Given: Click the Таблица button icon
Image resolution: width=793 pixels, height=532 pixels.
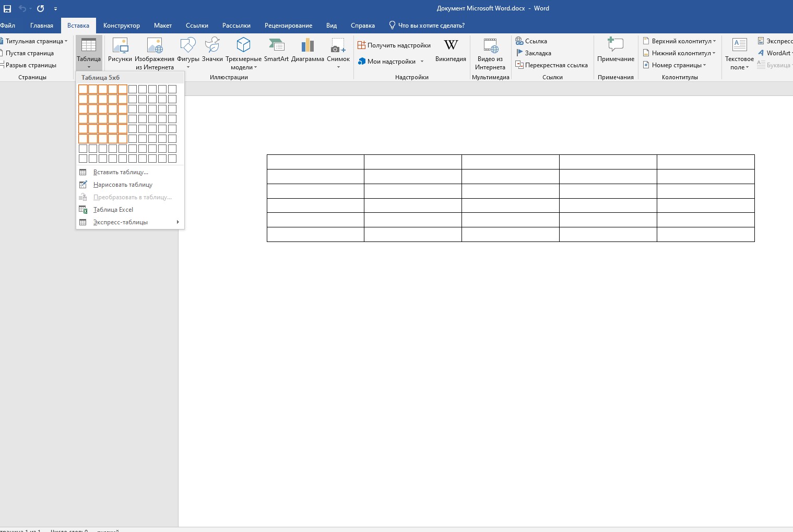Looking at the screenshot, I should [89, 45].
